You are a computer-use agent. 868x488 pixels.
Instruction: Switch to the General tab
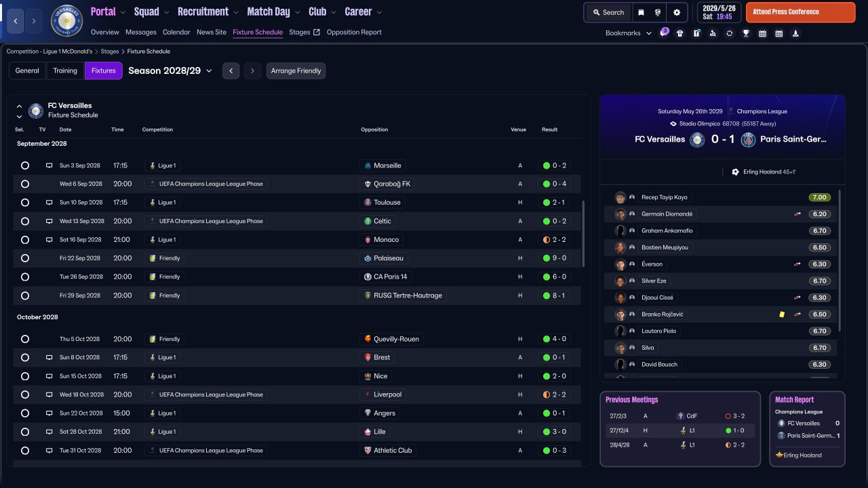tap(27, 70)
